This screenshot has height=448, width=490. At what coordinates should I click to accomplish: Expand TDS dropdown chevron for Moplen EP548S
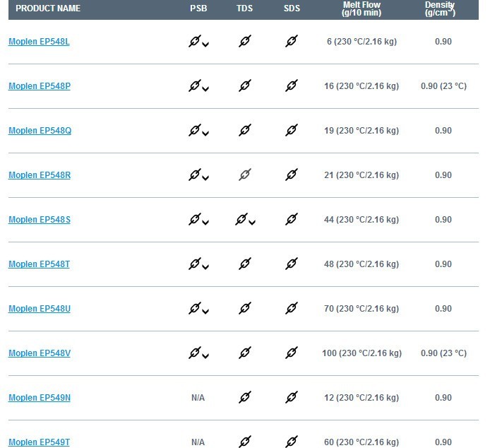pos(252,223)
